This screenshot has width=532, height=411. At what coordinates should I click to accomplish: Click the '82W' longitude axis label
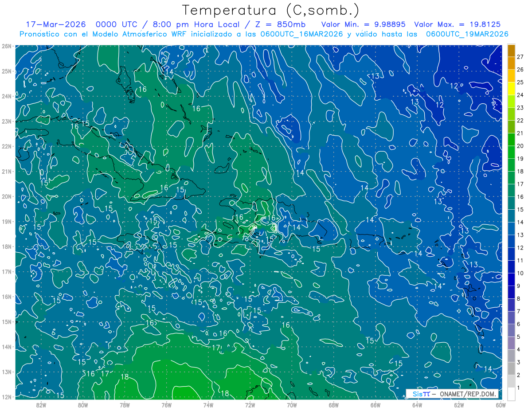(41, 405)
